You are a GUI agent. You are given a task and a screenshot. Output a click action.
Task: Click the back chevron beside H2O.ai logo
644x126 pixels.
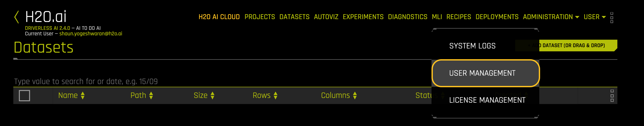(x=16, y=17)
